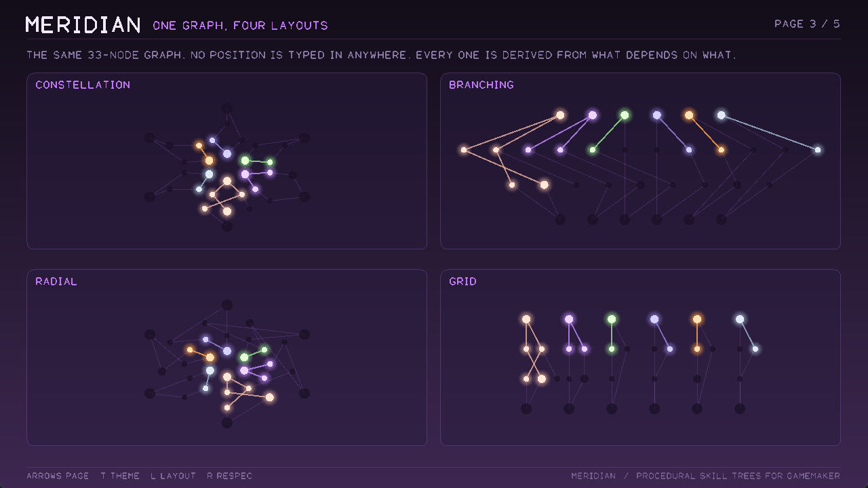Select the orange root node in Grid panel
Viewport: 868px width, 488px height.
pyautogui.click(x=697, y=319)
